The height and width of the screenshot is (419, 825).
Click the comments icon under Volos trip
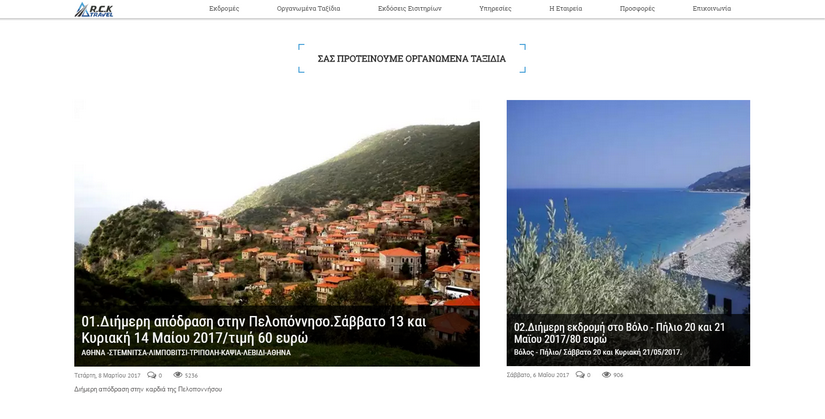coord(580,375)
